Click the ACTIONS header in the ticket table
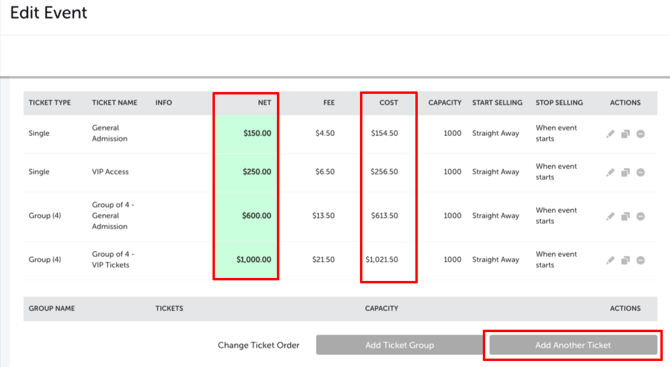This screenshot has width=670, height=367. [x=625, y=103]
